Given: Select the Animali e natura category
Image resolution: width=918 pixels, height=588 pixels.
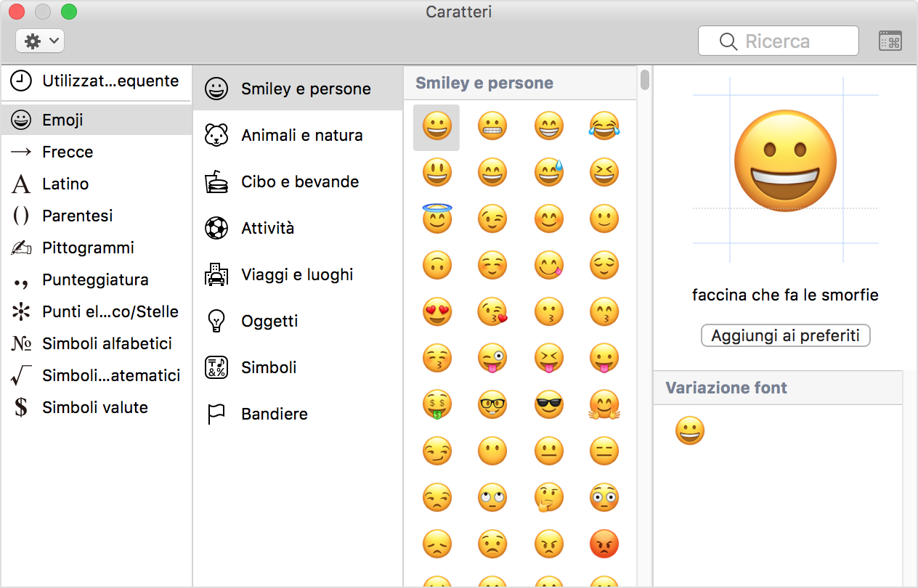Looking at the screenshot, I should 301,135.
